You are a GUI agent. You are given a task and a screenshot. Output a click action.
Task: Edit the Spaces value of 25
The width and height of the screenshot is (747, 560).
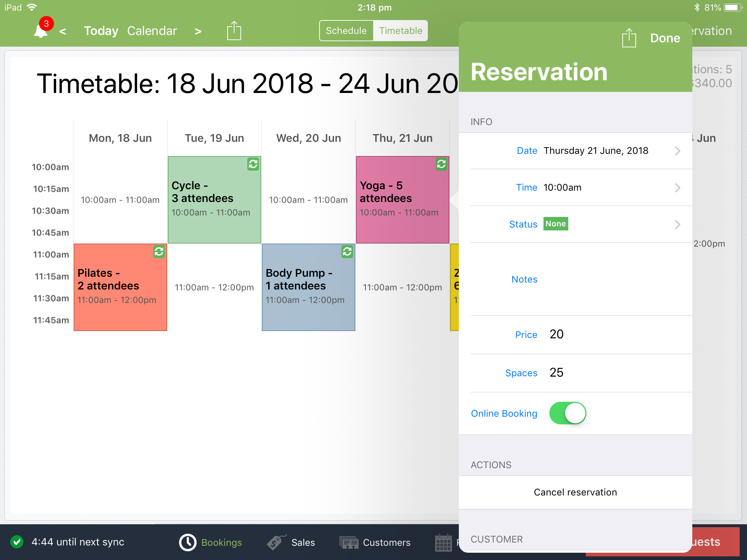point(556,373)
